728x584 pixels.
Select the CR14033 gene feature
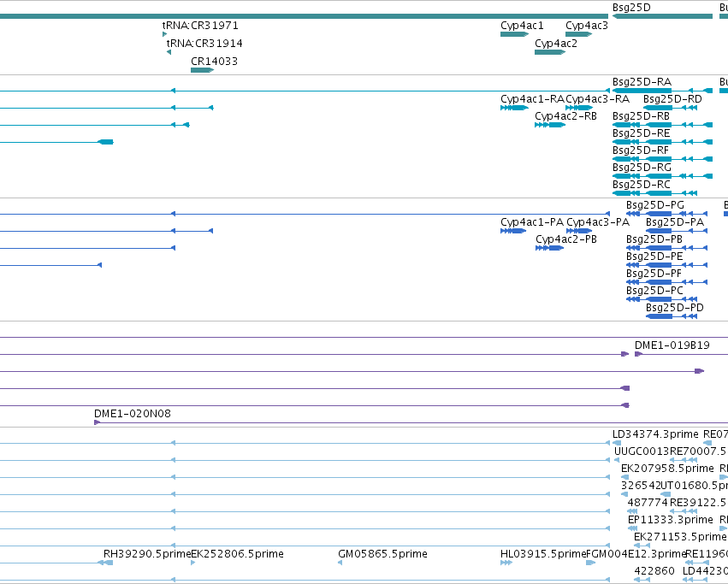pos(202,70)
